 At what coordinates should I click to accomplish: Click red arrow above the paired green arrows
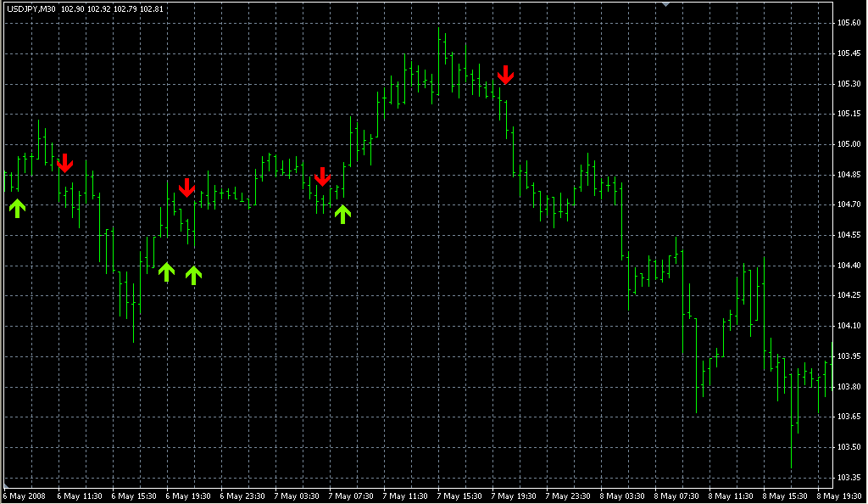point(187,188)
